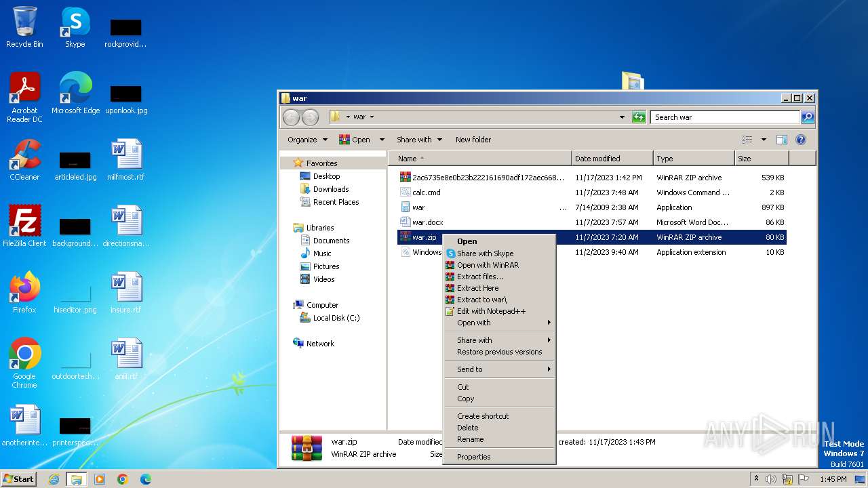Viewport: 868px width, 488px height.
Task: Open Acrobat Reader DC desktop shortcut
Action: pos(24,97)
